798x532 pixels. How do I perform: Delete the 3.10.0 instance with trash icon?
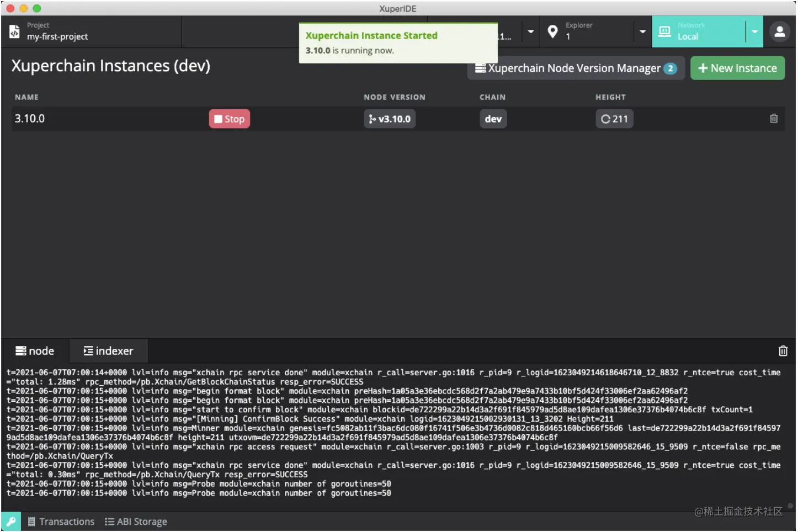coord(774,119)
